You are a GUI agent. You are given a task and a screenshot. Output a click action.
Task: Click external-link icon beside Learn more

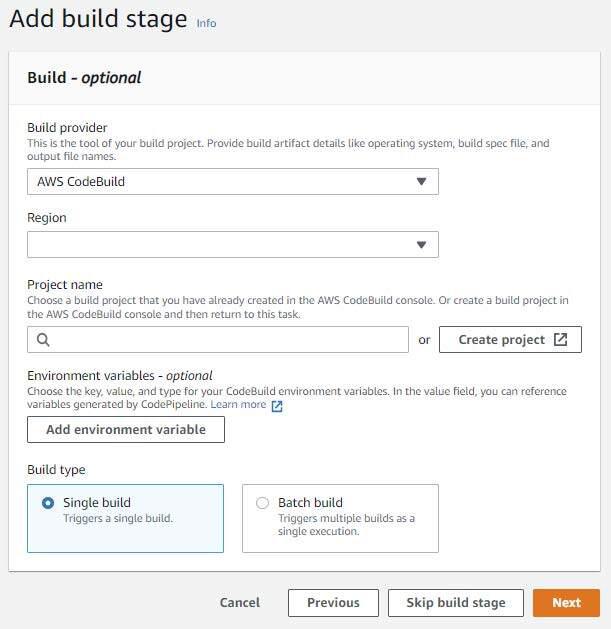[x=277, y=406]
